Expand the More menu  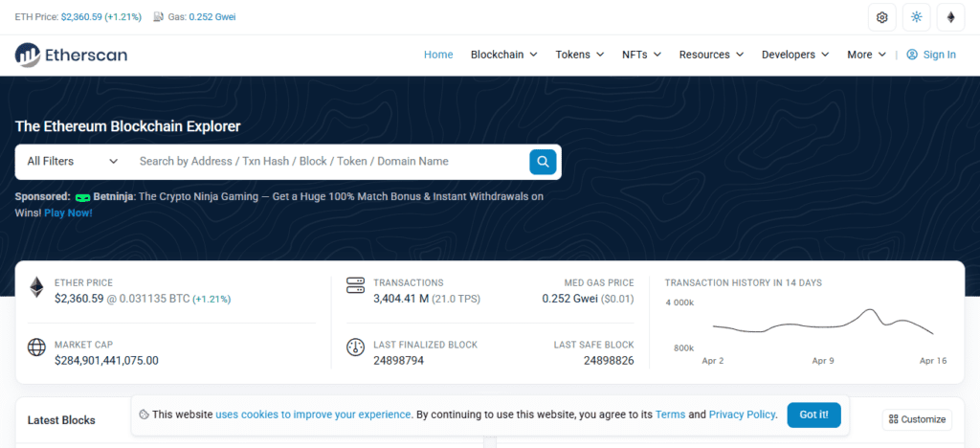pos(866,55)
